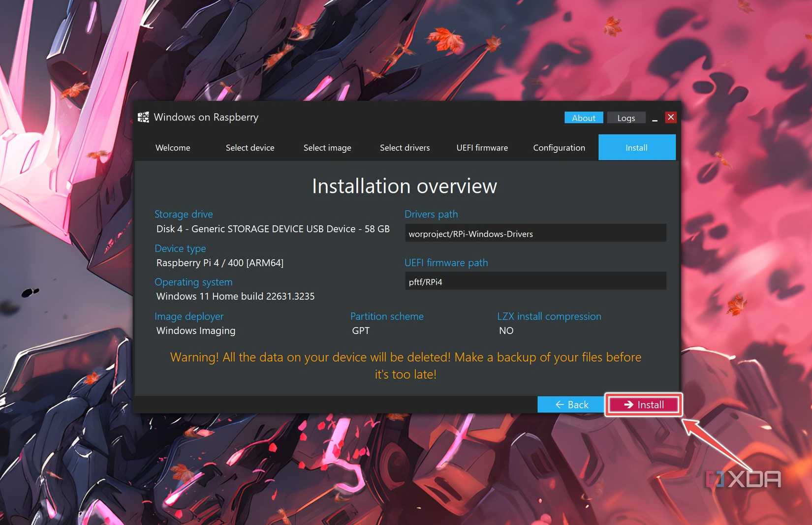Minimize the Windows on Raspberry window

[x=655, y=118]
